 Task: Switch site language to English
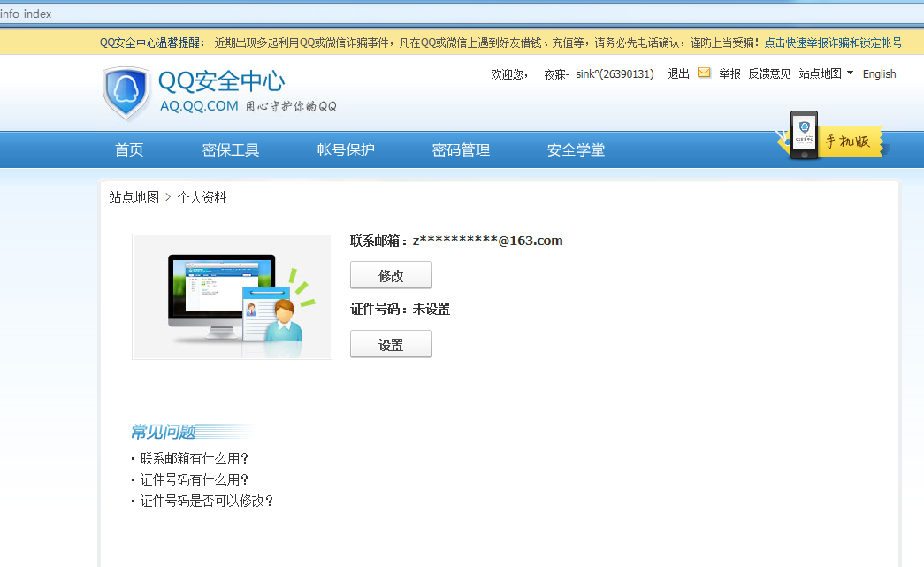point(879,73)
